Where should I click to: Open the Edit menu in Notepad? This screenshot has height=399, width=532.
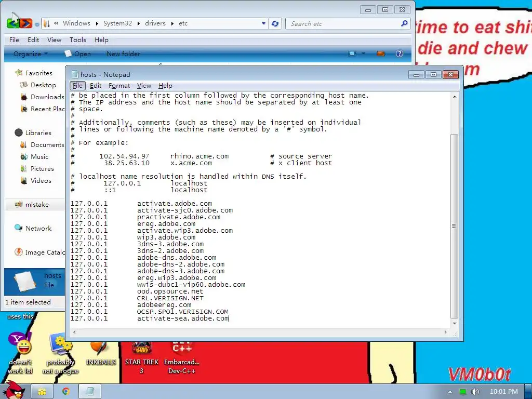tap(96, 86)
